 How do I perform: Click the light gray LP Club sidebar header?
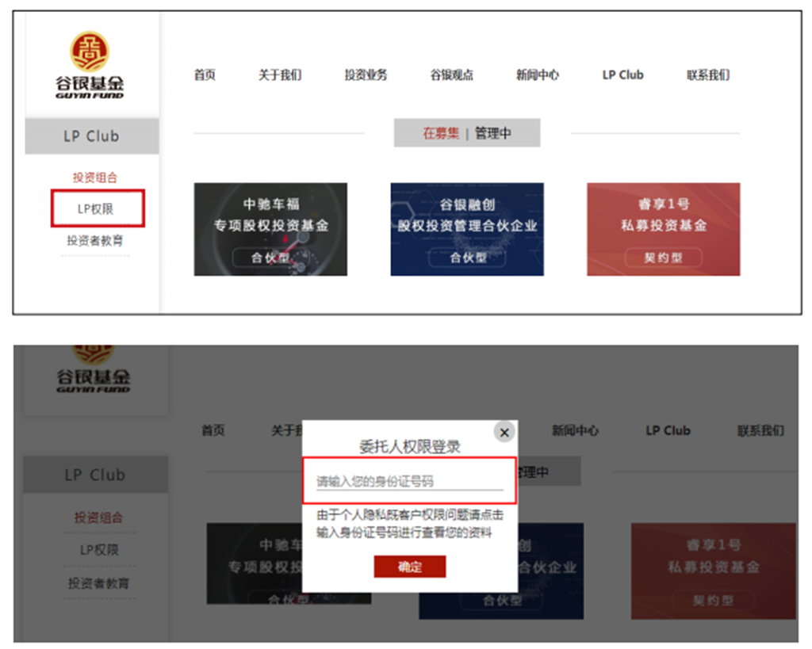point(91,136)
